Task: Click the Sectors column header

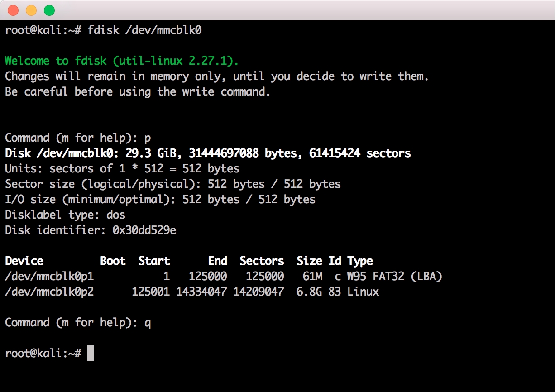Action: coord(262,261)
